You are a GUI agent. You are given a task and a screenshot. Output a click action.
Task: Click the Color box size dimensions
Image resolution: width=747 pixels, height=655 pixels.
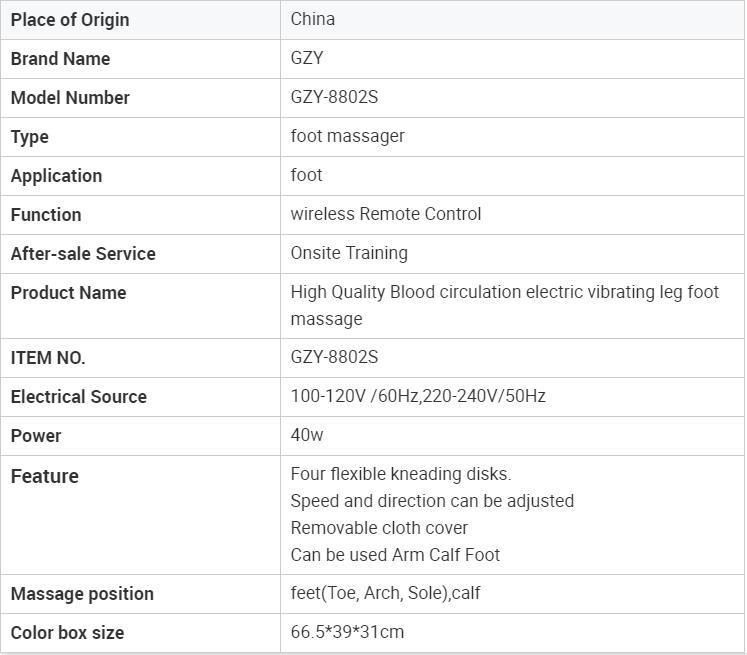(x=347, y=632)
